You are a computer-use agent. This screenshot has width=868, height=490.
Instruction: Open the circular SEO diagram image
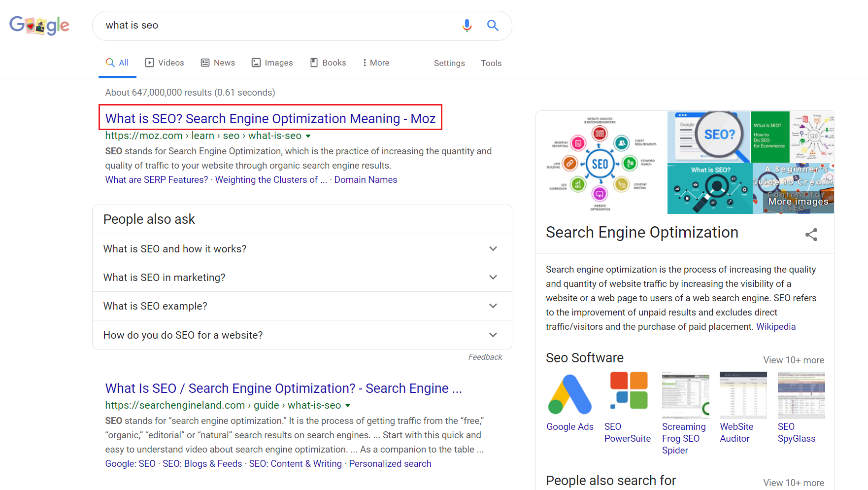point(601,163)
